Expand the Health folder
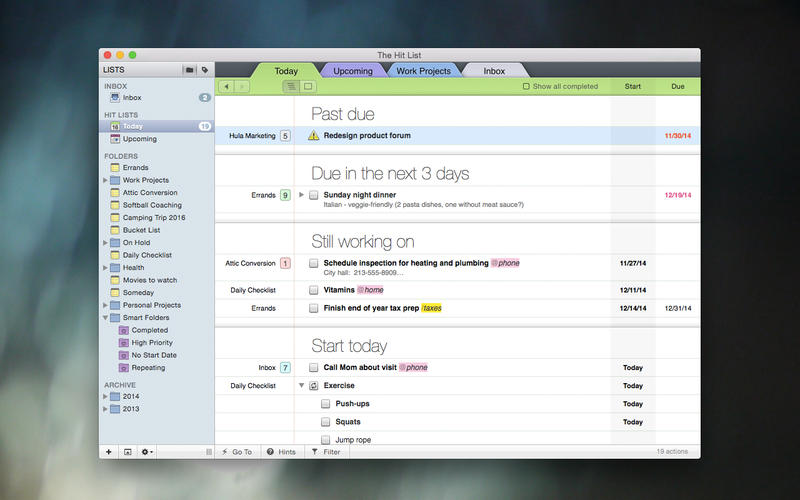 [105, 267]
